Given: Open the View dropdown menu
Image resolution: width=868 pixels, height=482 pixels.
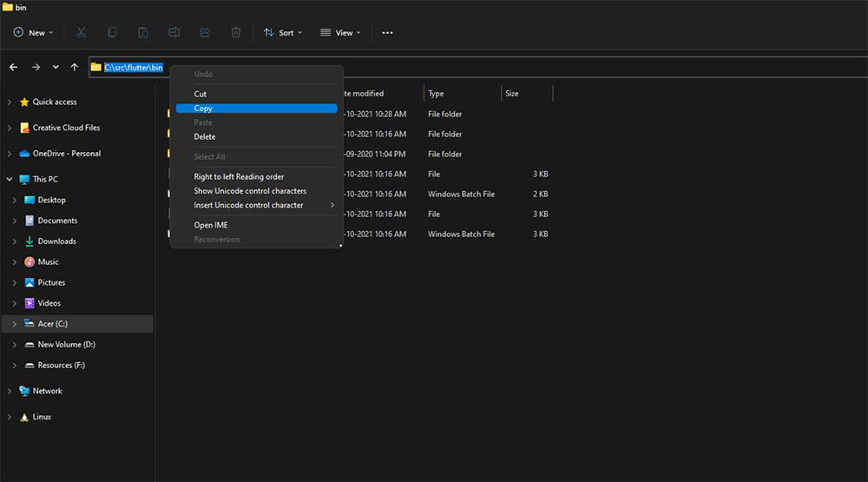Looking at the screenshot, I should coord(340,32).
